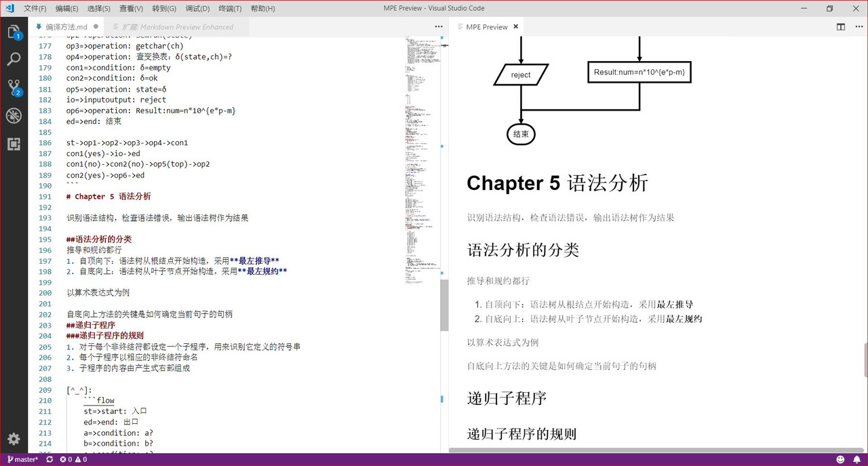Viewport: 868px width, 466px height.
Task: Open the 转到(G) menu
Action: [x=163, y=8]
